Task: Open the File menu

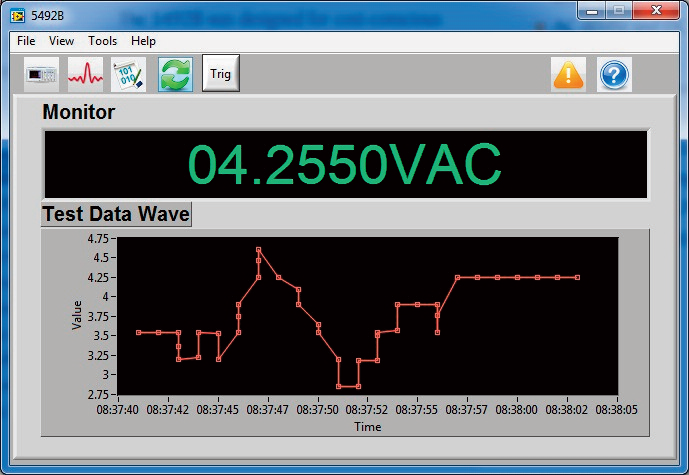Action: click(26, 41)
